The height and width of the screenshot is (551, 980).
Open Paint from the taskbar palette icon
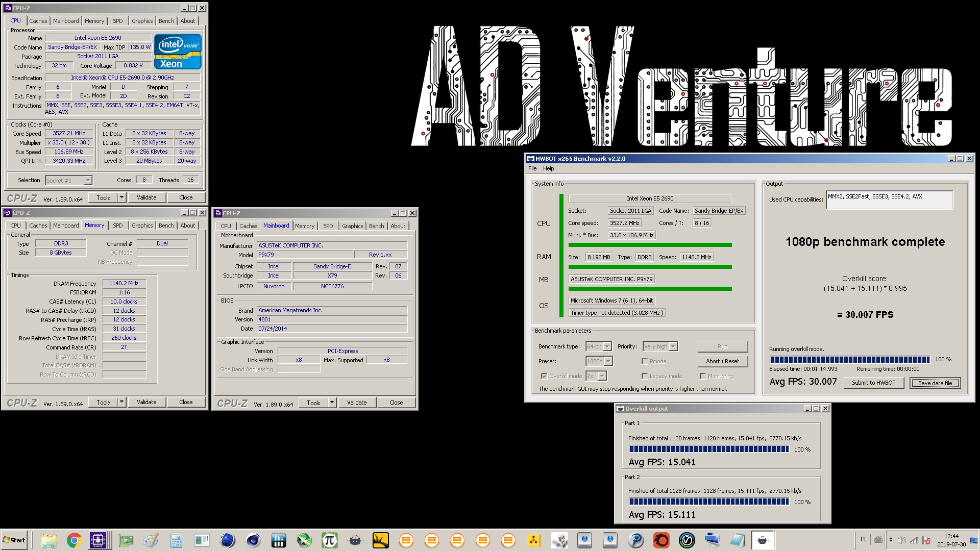click(151, 540)
